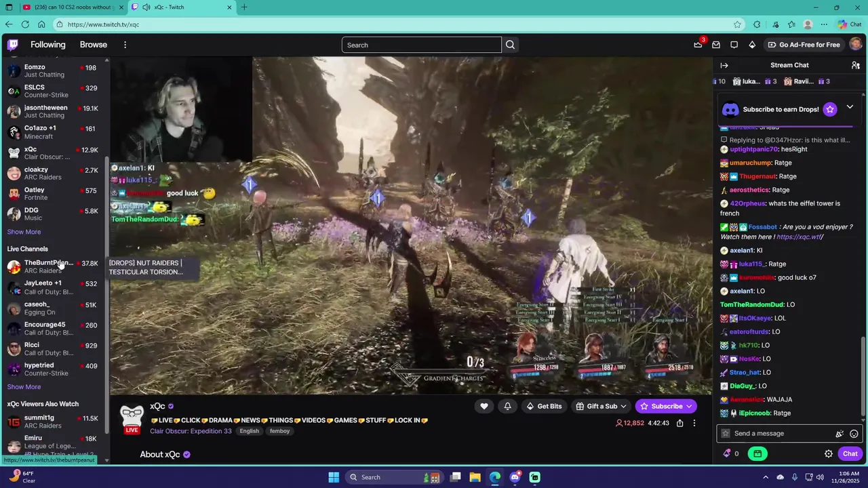This screenshot has height=488, width=868.
Task: Open the green rewards gift icon
Action: pos(757,453)
